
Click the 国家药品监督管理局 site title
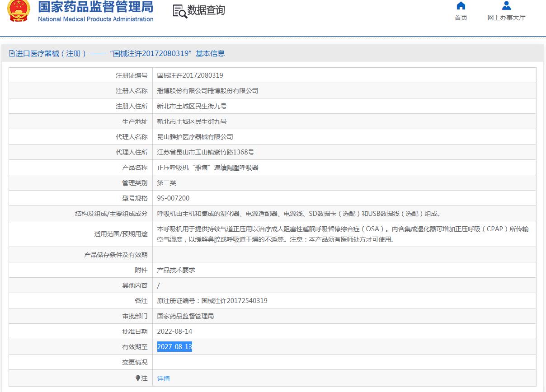click(95, 7)
